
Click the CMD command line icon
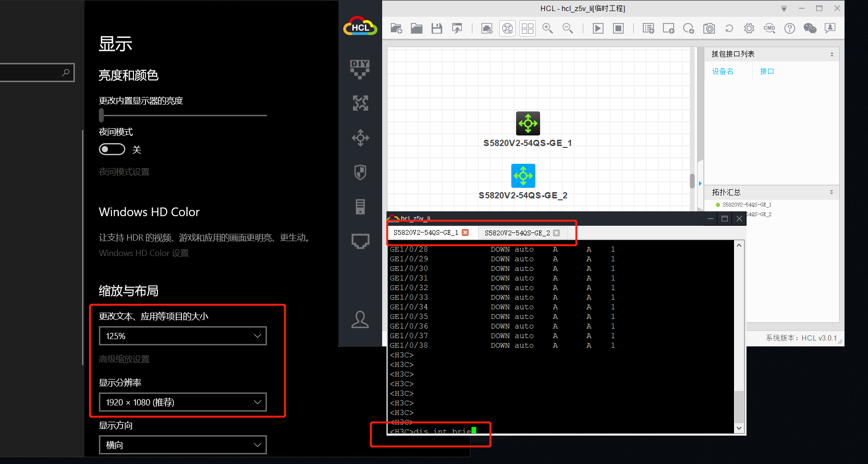[769, 28]
